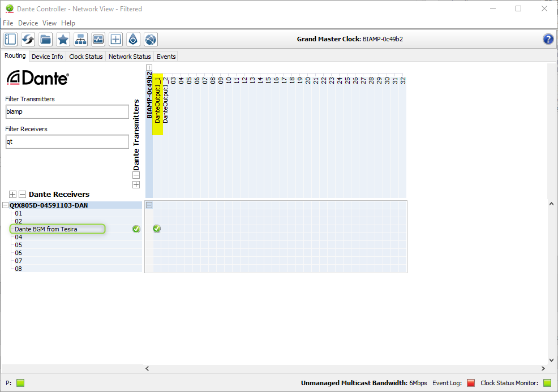Image resolution: width=558 pixels, height=392 pixels.
Task: Select receiver channel 04
Action: point(19,237)
